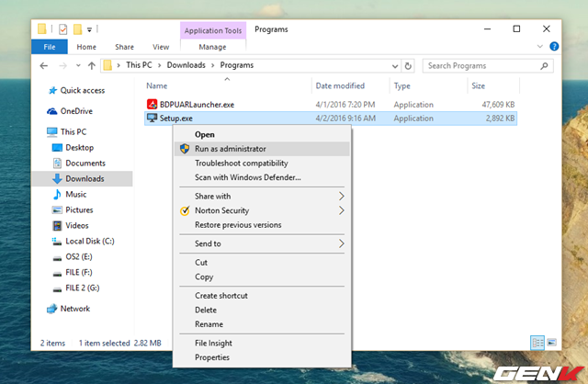Image resolution: width=588 pixels, height=384 pixels.
Task: Select Create shortcut
Action: (262, 296)
